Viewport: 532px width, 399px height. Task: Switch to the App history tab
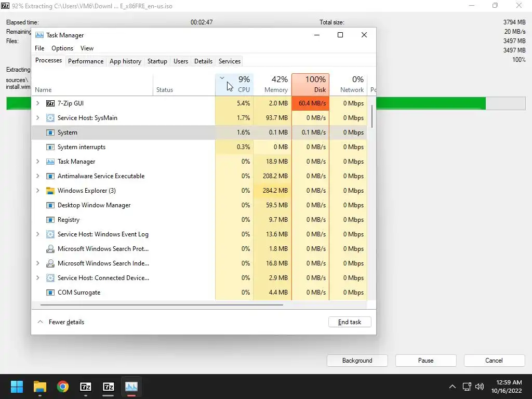[x=125, y=61]
